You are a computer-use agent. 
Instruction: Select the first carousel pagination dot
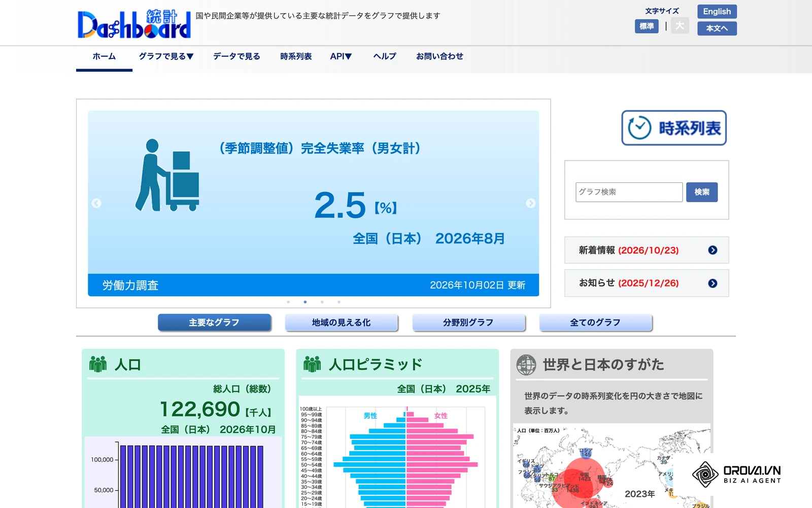pyautogui.click(x=288, y=302)
